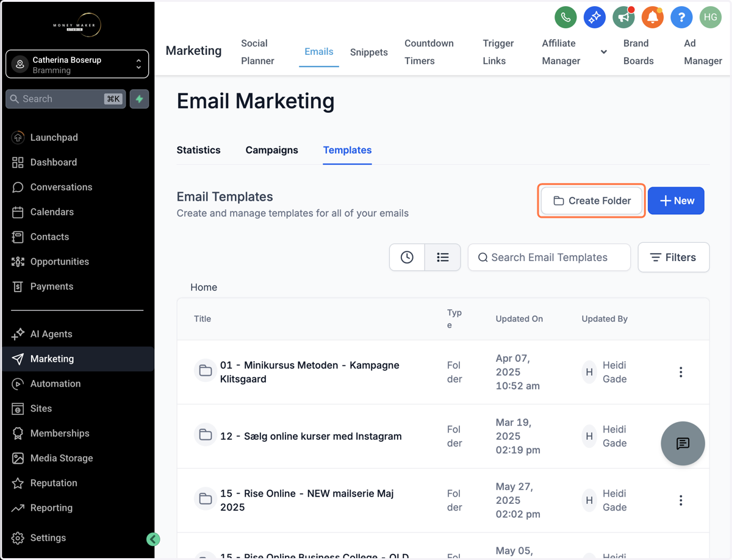Expand the Catherina Boserup account switcher

pos(77,65)
